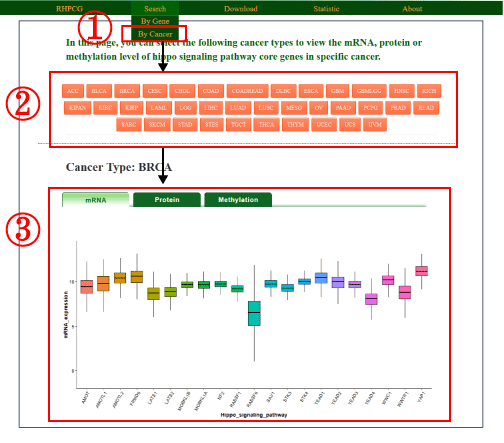504x443 pixels.
Task: Choose the SKCM cancer button
Action: [157, 125]
